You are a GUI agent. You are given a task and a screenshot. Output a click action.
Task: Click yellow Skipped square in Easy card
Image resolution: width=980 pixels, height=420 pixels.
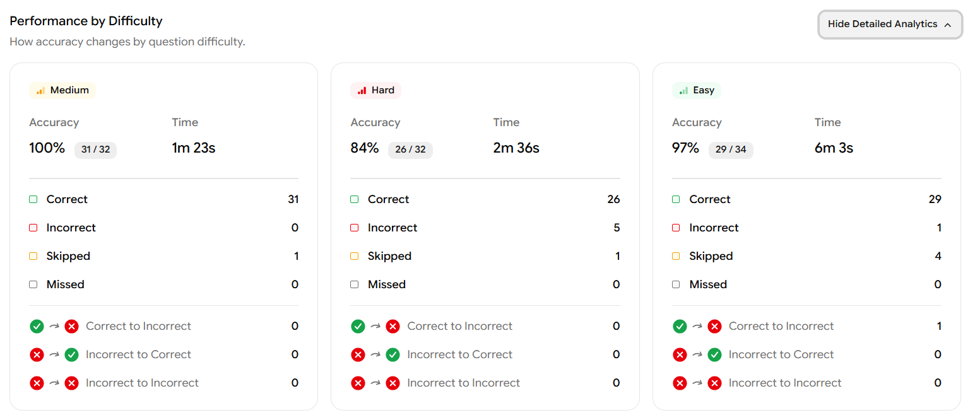(676, 256)
